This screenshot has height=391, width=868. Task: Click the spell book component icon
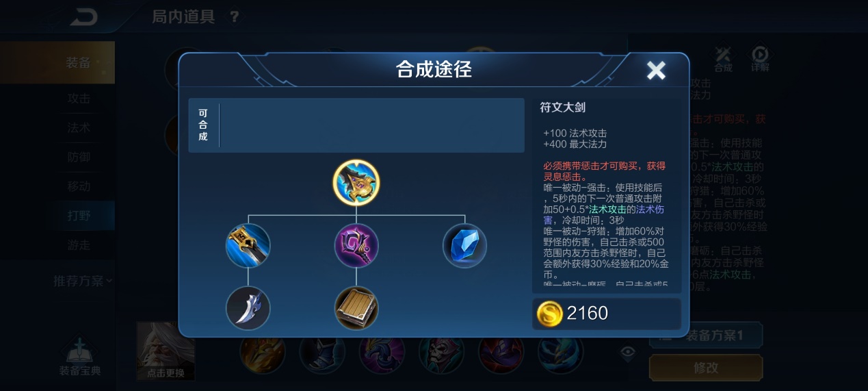[356, 307]
